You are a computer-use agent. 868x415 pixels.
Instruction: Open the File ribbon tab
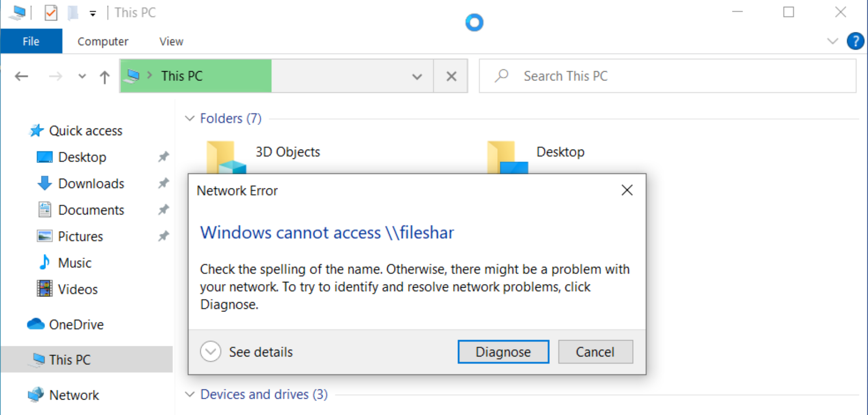click(x=31, y=41)
